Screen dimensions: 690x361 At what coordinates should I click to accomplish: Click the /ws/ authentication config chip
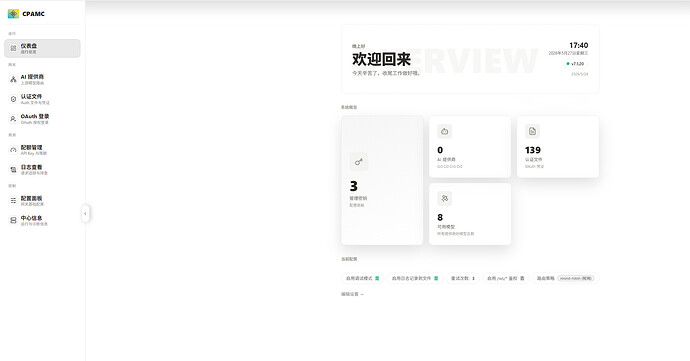point(506,278)
